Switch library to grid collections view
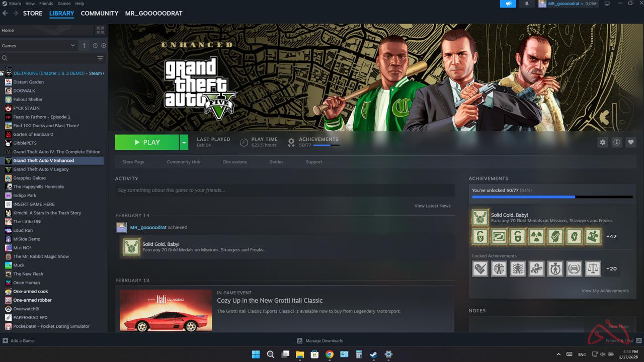644x362 pixels. click(100, 30)
